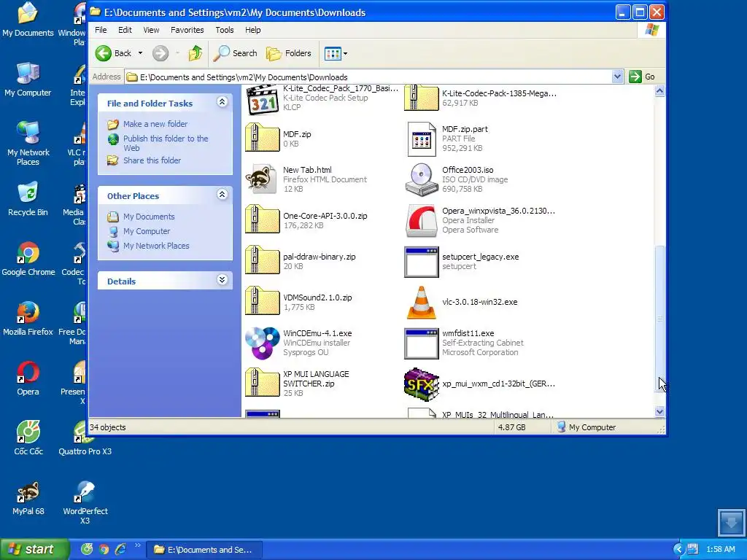The width and height of the screenshot is (747, 560).
Task: Open My Network Places desktop icon
Action: click(28, 144)
